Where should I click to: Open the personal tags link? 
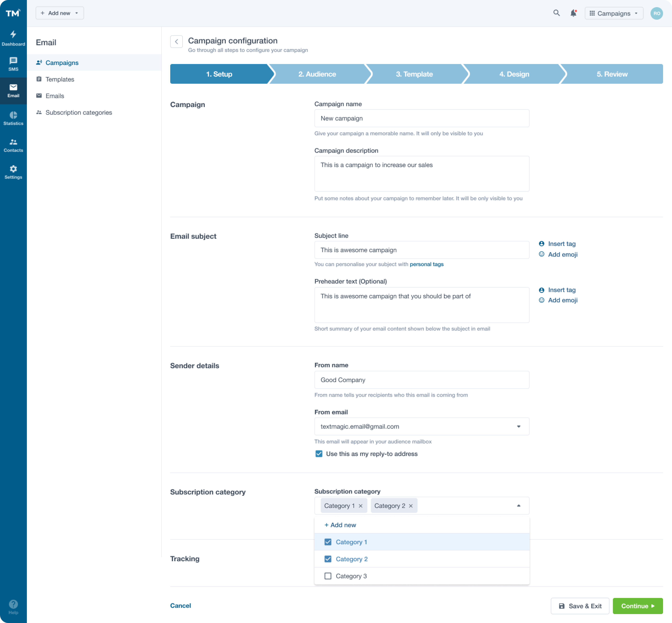pyautogui.click(x=427, y=264)
